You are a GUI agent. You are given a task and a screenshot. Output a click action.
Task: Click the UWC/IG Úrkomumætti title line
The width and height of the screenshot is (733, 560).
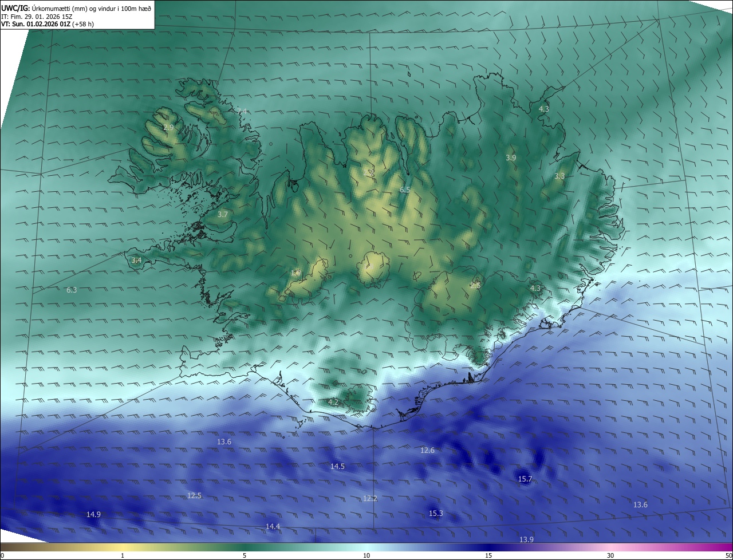click(x=76, y=8)
